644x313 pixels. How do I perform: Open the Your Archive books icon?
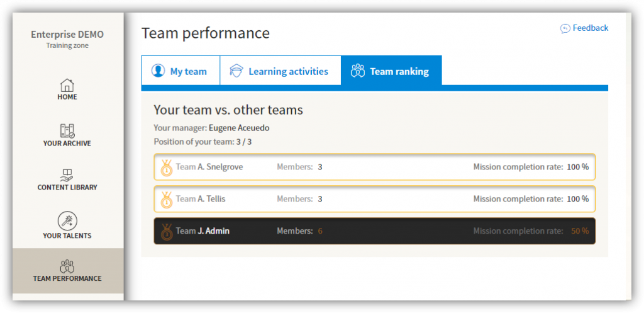click(67, 131)
